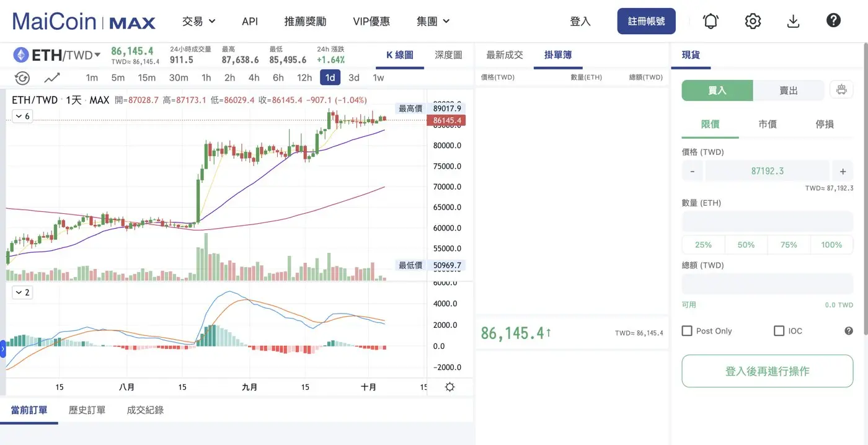Click the page vertical scrollbar
Image resolution: width=868 pixels, height=445 pixels.
click(866, 189)
